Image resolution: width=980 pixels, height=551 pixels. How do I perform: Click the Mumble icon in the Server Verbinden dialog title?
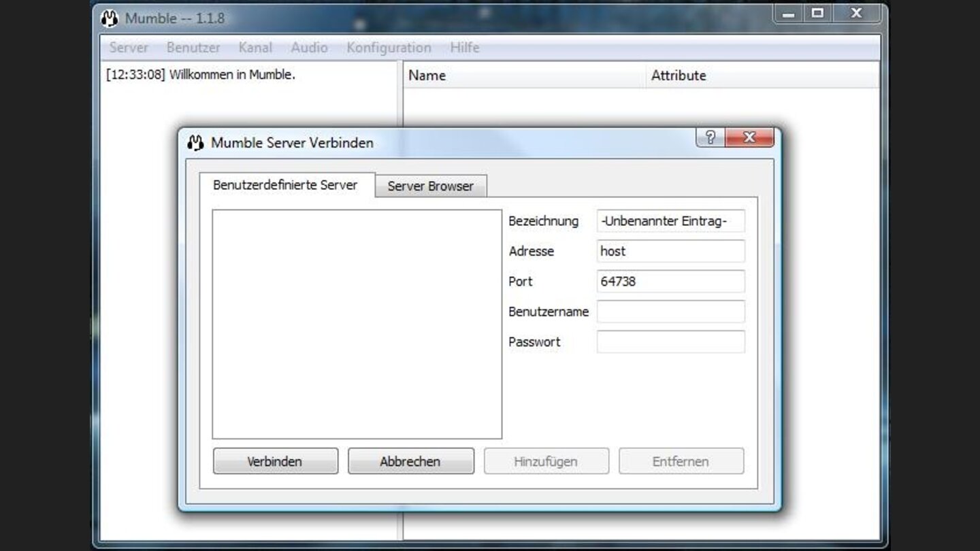[x=195, y=143]
